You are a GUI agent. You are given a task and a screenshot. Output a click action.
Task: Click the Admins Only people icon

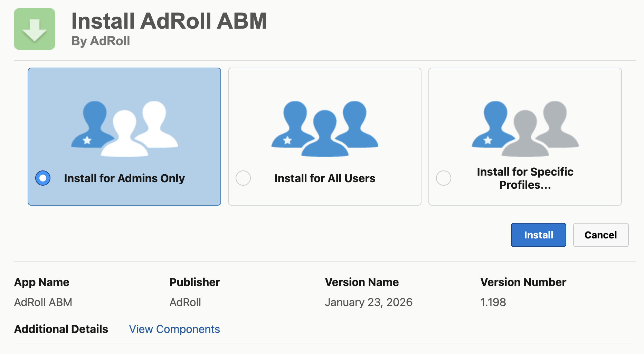click(124, 128)
